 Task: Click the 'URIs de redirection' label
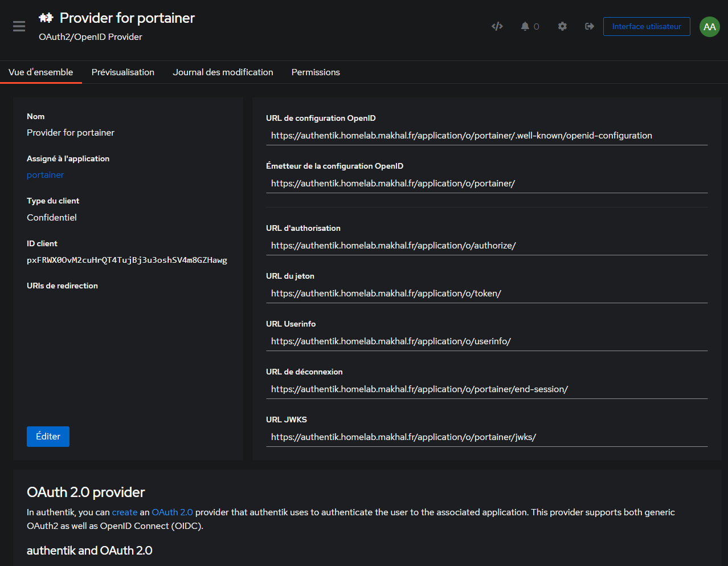[x=62, y=286]
